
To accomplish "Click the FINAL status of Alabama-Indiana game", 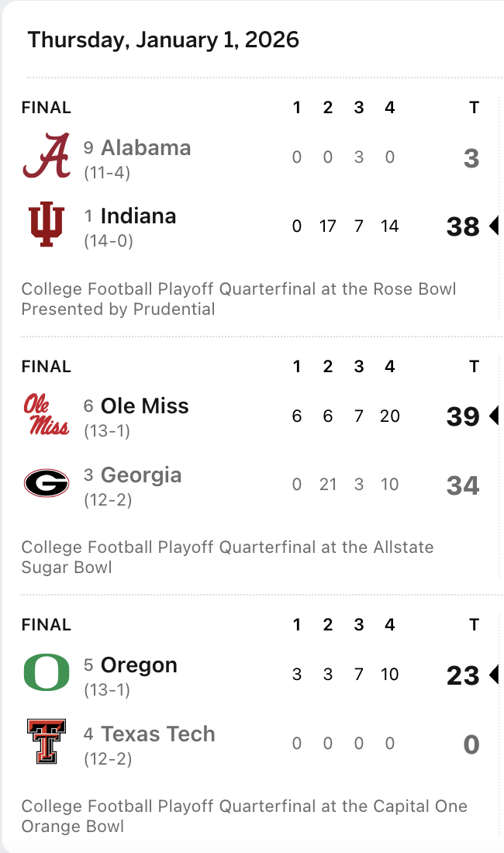I will (47, 108).
